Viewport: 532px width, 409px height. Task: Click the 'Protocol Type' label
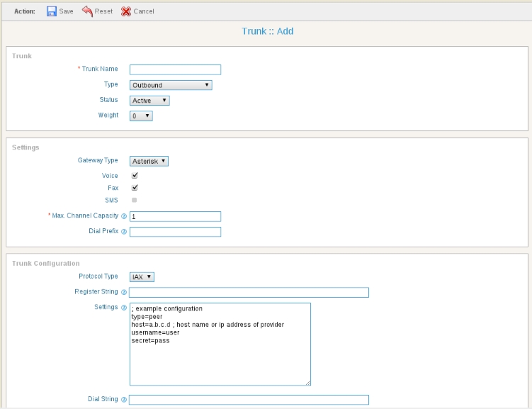coord(98,276)
